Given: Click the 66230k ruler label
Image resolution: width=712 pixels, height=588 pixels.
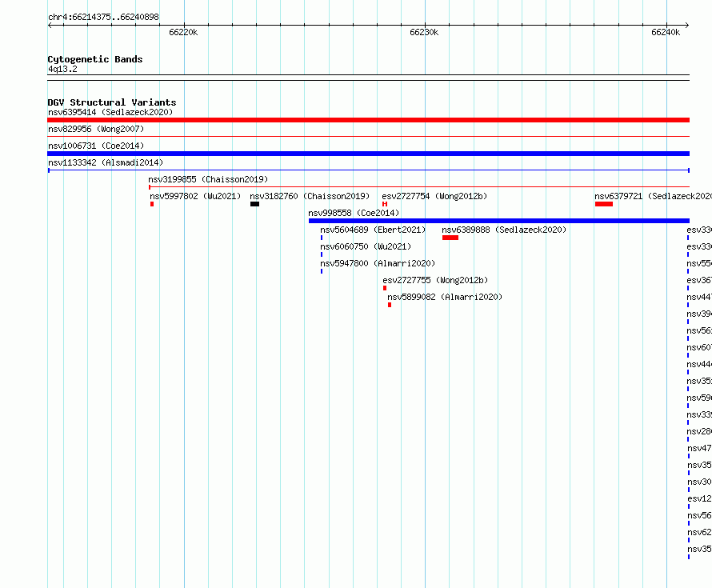Looking at the screenshot, I should point(424,32).
